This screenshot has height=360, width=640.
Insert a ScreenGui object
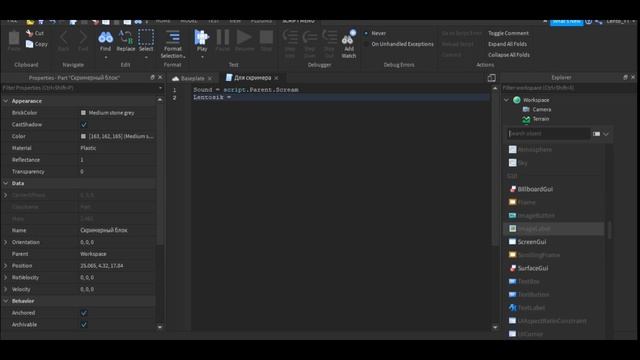point(531,242)
